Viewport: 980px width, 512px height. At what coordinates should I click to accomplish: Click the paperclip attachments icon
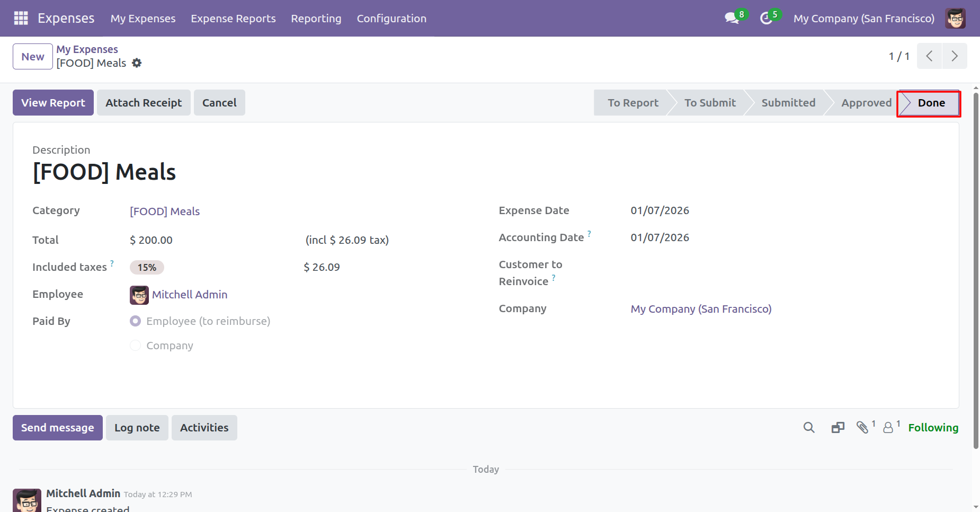[862, 427]
